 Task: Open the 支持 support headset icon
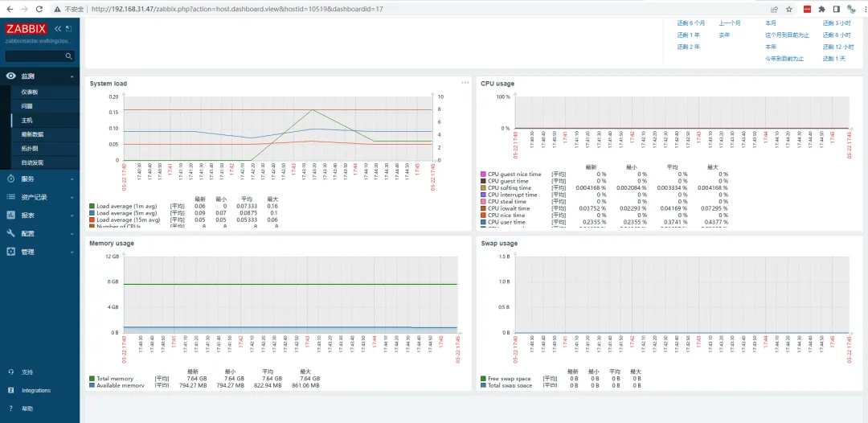tap(11, 372)
